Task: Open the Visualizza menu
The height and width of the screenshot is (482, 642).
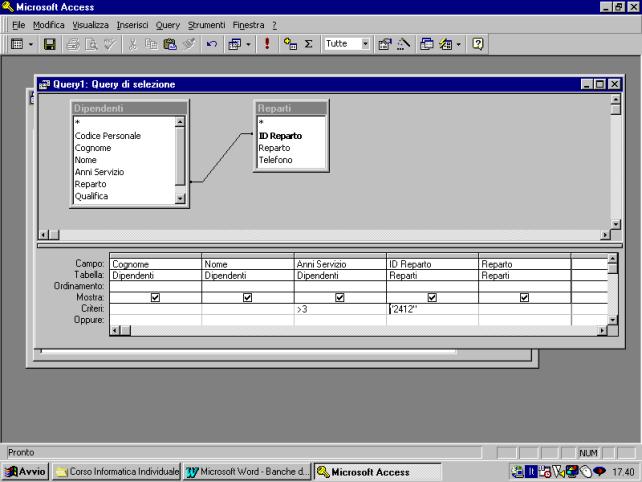Action: pos(90,25)
